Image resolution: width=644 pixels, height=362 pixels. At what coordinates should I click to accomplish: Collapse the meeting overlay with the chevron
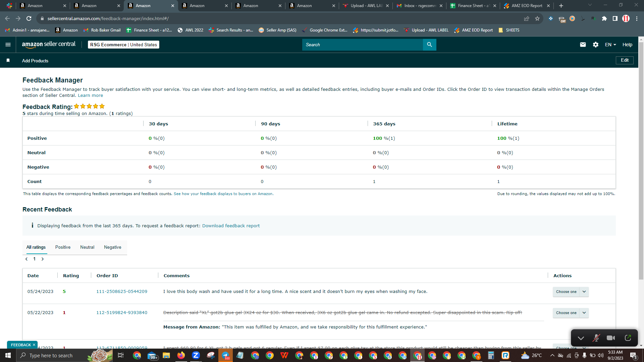581,338
